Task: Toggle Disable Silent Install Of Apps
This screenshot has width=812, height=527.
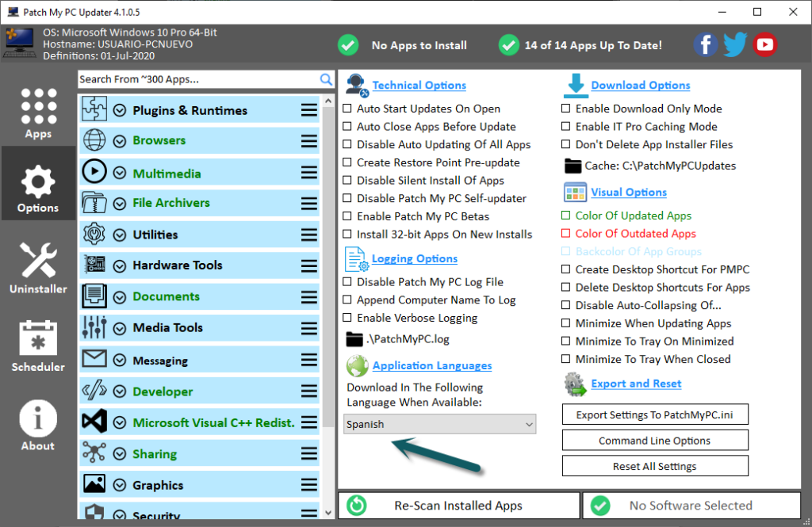Action: click(x=347, y=180)
